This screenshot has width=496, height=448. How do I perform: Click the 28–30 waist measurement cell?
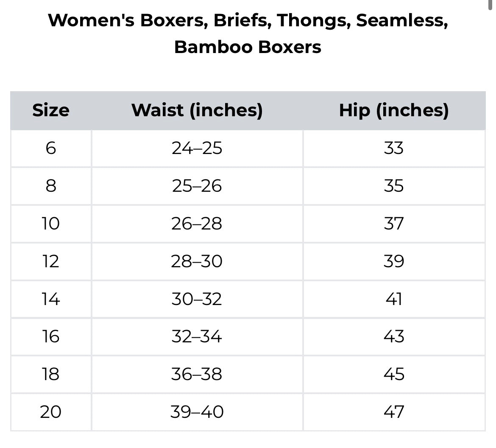[197, 261]
